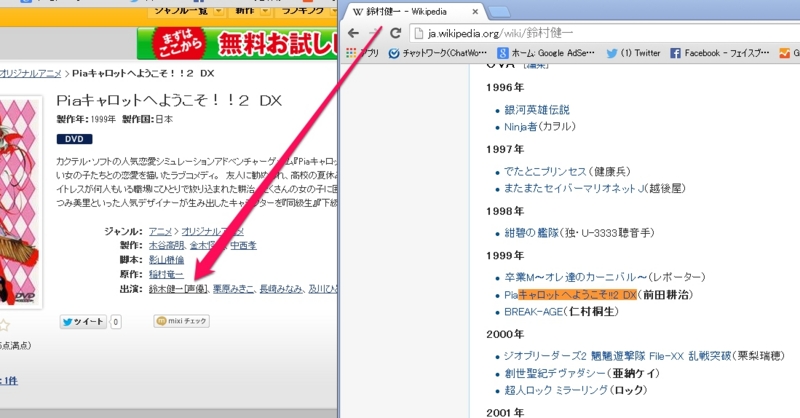Click the 2000年 year heading
The image size is (800, 418).
(505, 334)
